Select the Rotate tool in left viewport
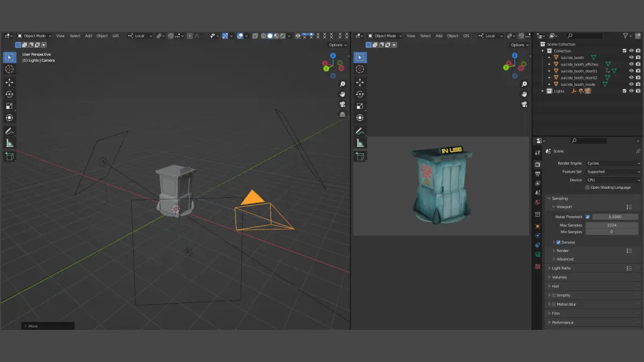This screenshot has height=362, width=644. [10, 94]
